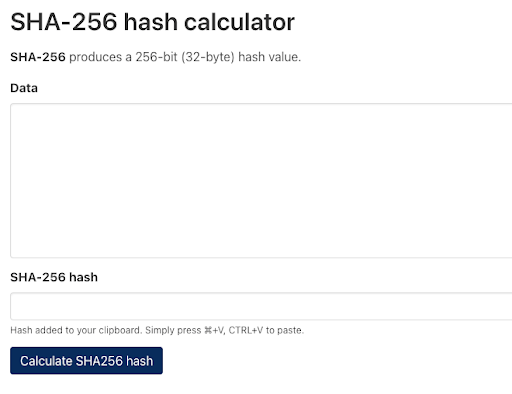Click the SHA-256 hash calculator heading

(152, 22)
